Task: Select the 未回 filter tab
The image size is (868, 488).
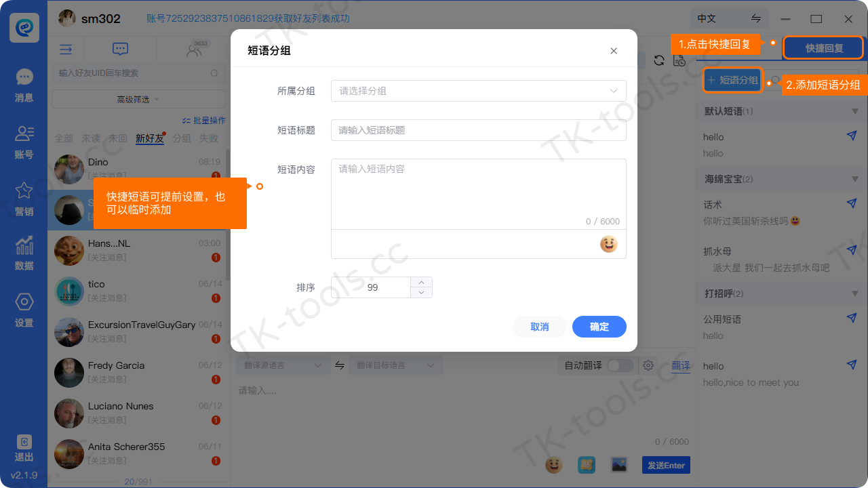Action: [118, 138]
